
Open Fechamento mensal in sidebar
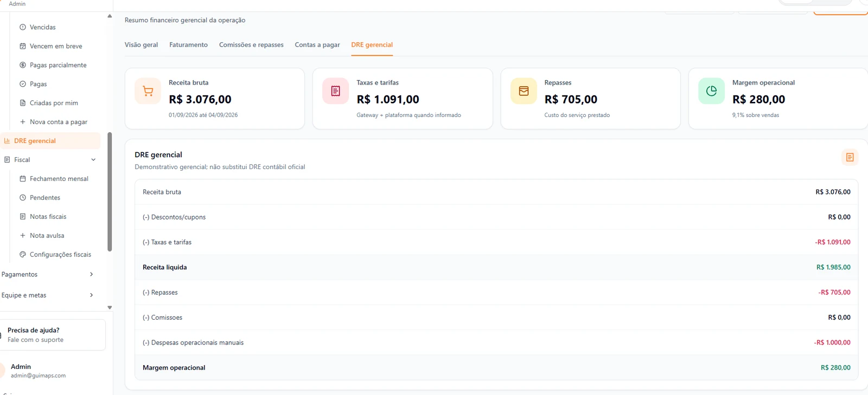(59, 179)
